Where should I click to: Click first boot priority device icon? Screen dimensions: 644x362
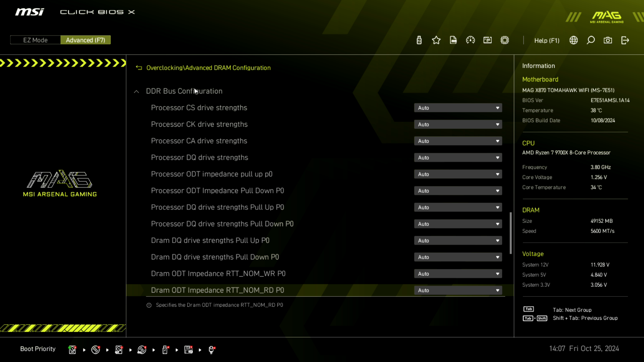[x=72, y=350]
